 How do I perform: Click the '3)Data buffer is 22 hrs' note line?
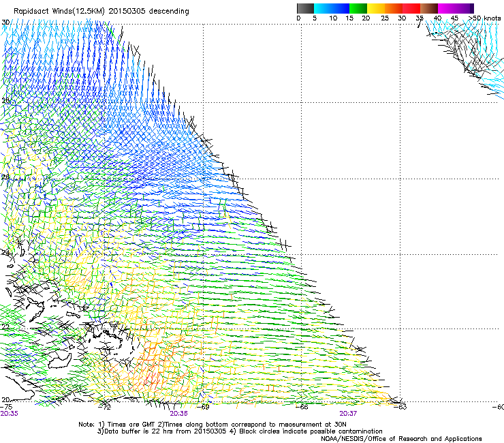[240, 431]
